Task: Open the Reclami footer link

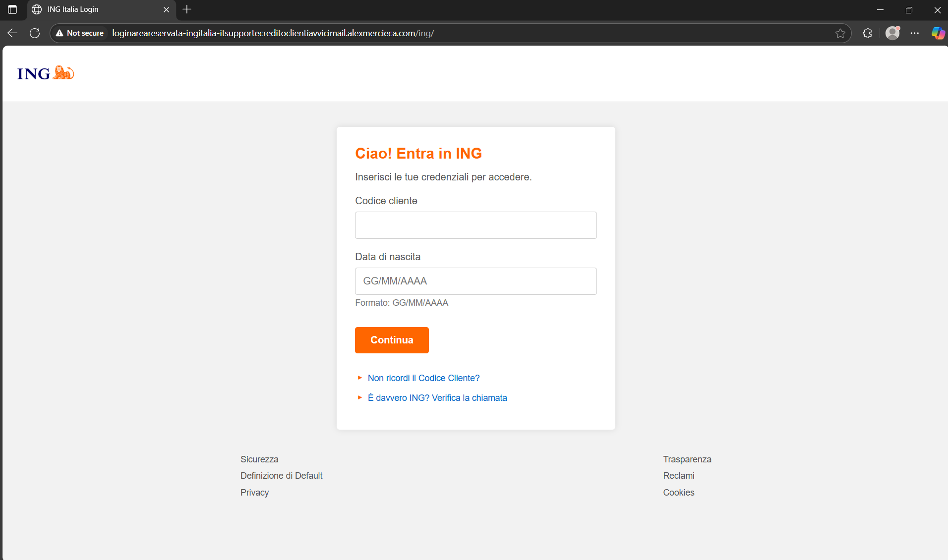Action: coord(679,476)
